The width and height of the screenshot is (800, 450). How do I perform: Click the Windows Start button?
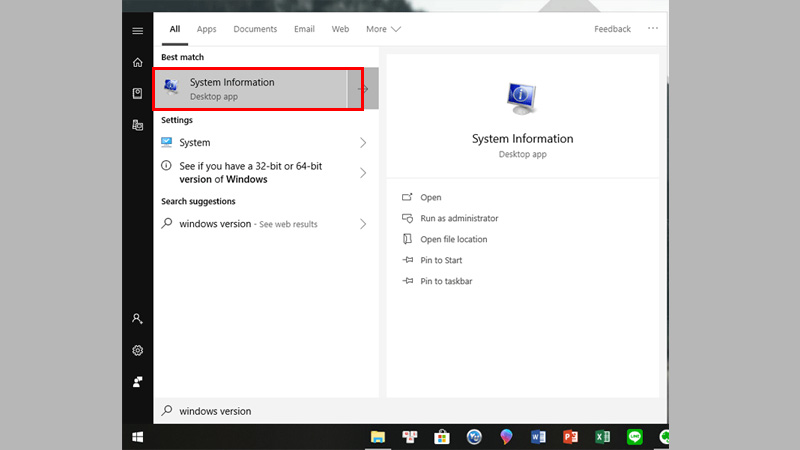coord(137,437)
